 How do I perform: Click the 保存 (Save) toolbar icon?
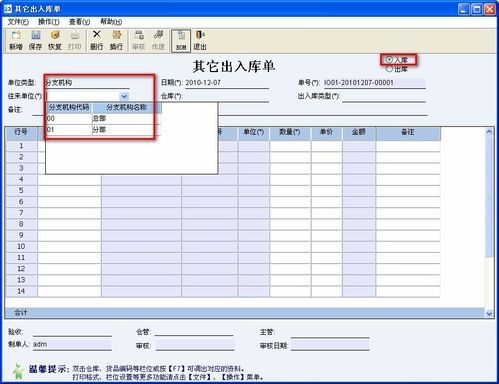pos(35,40)
